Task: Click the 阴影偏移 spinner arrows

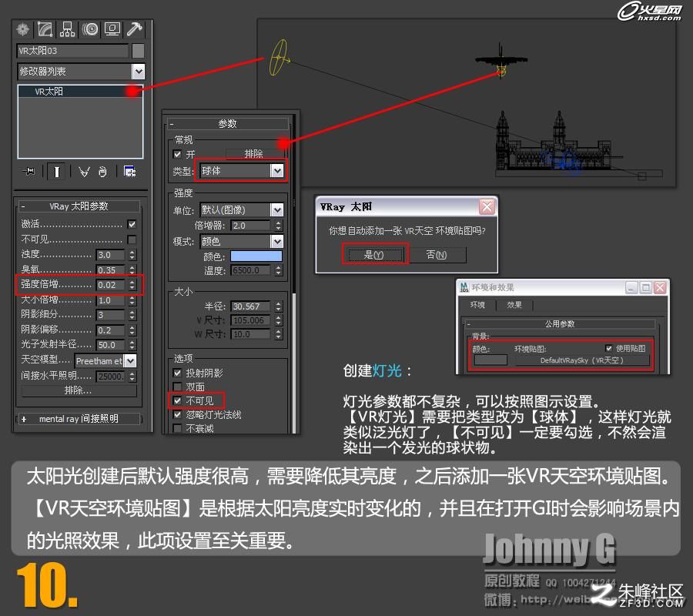Action: (x=132, y=330)
